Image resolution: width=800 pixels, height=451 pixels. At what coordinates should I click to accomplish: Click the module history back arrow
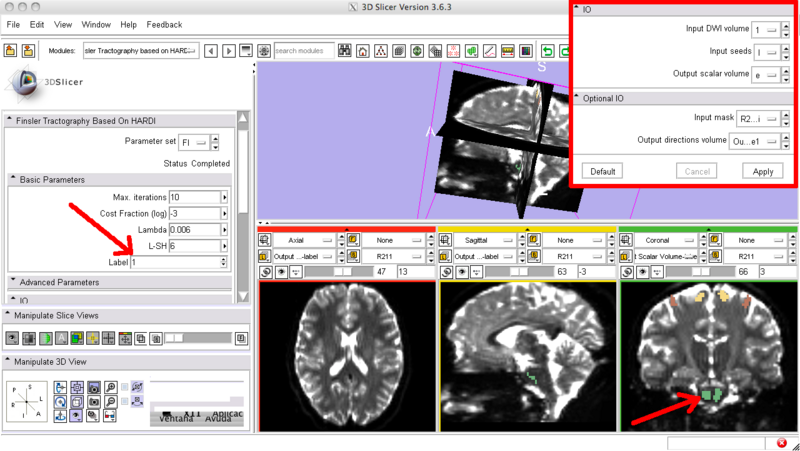tap(211, 51)
